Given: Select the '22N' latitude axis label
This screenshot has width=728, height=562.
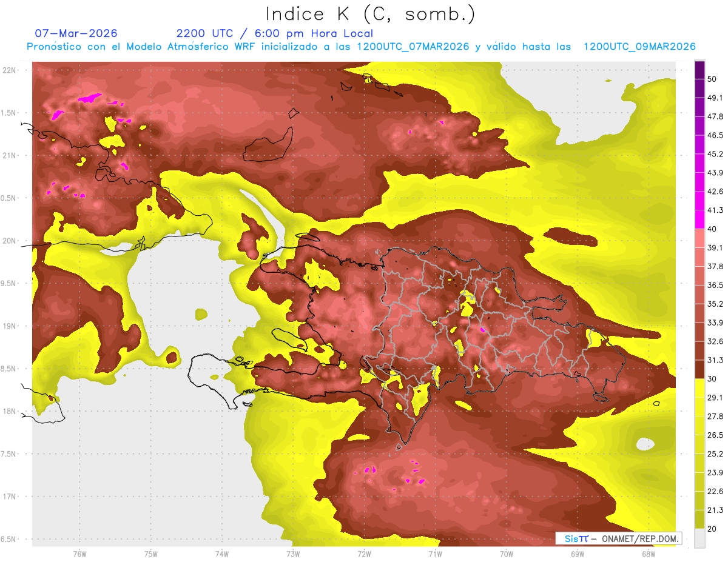Looking at the screenshot, I should click(10, 70).
